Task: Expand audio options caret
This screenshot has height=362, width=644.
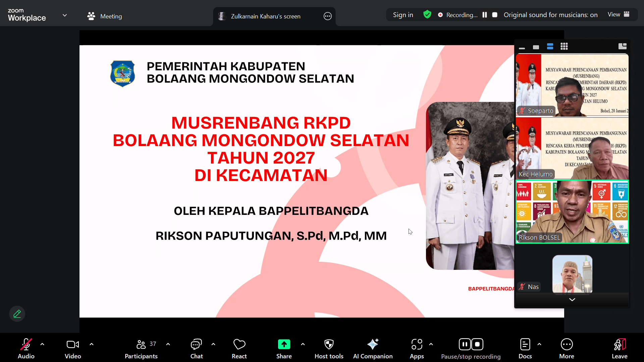Action: point(42,344)
